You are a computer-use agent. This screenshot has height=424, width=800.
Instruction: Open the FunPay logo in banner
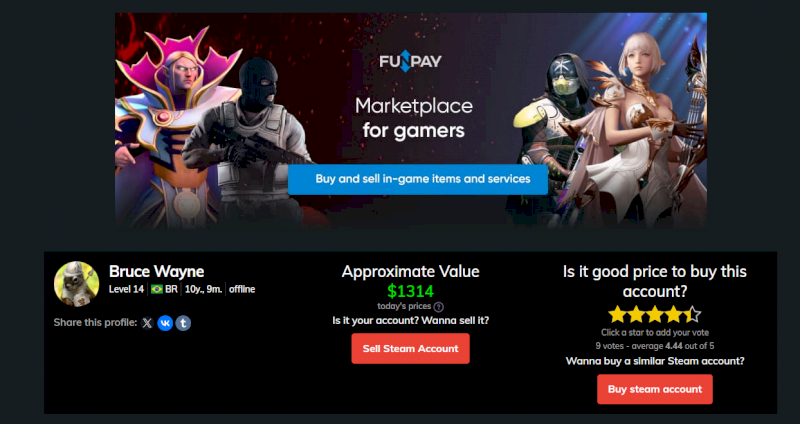tap(410, 61)
